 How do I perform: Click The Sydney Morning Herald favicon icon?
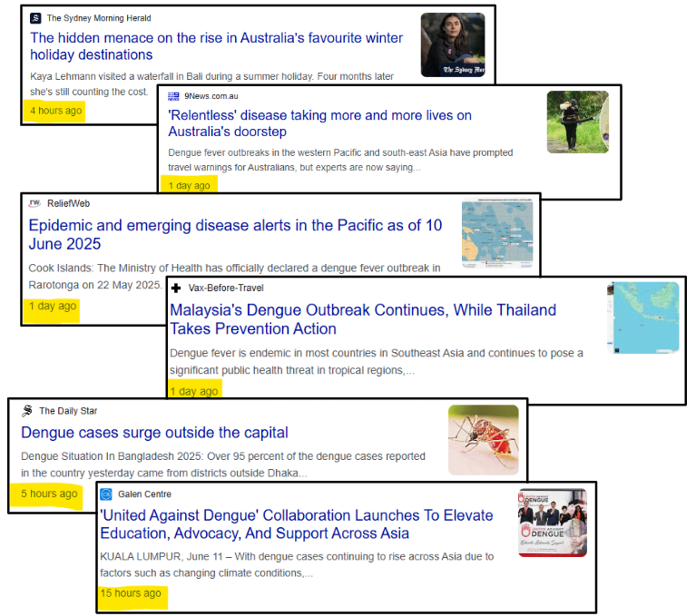click(35, 18)
